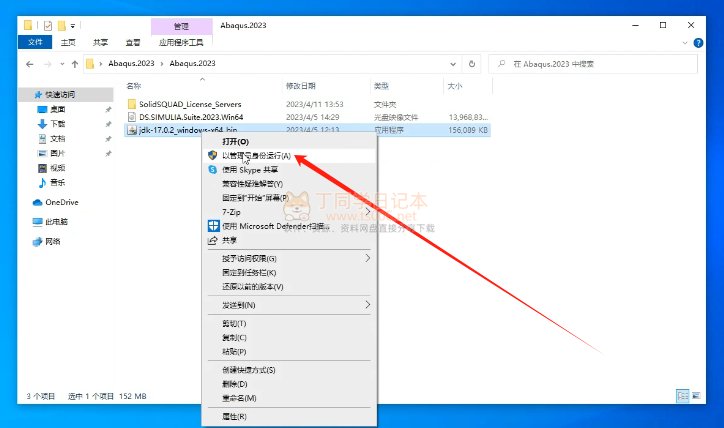Open Videos (视频) in sidebar
Image resolution: width=724 pixels, height=428 pixels.
pyautogui.click(x=58, y=168)
